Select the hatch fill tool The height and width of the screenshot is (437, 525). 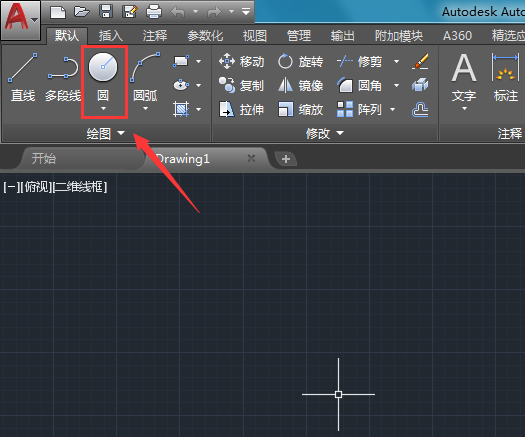181,109
